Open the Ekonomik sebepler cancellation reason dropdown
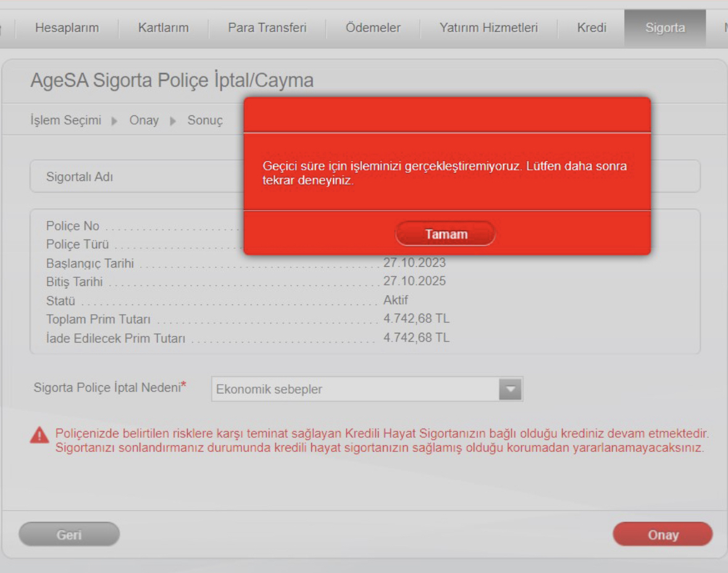 point(367,389)
